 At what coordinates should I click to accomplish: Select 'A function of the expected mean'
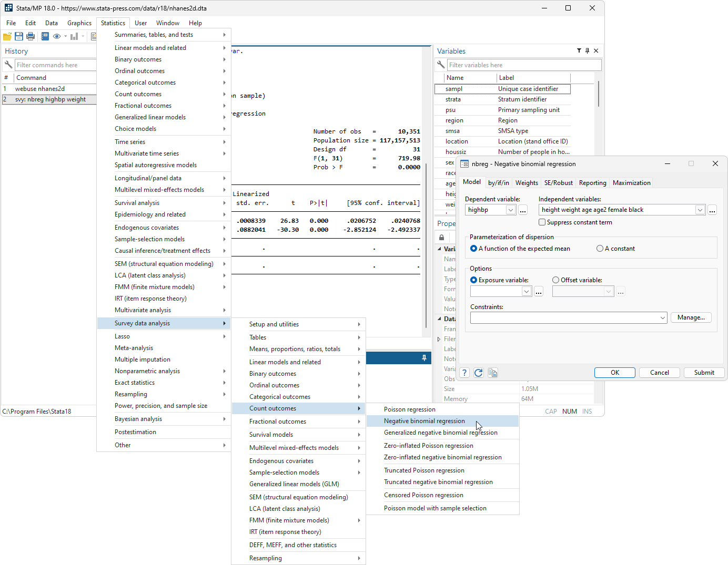coord(474,249)
